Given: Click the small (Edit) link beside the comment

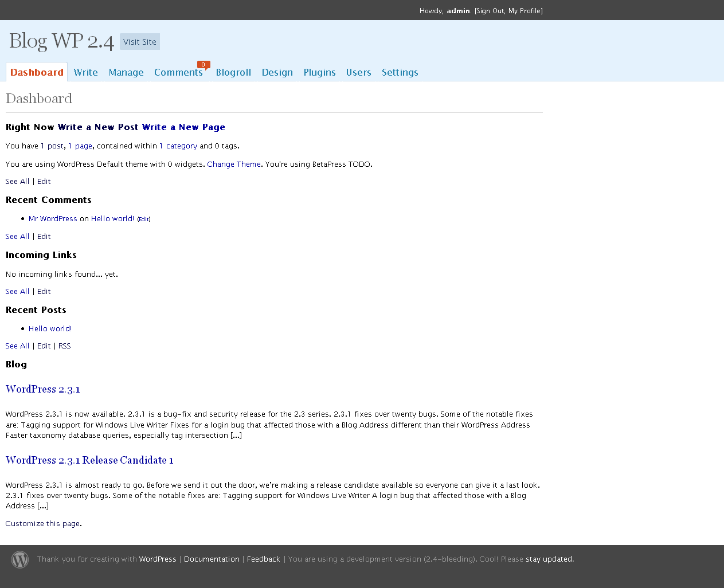Looking at the screenshot, I should point(144,219).
